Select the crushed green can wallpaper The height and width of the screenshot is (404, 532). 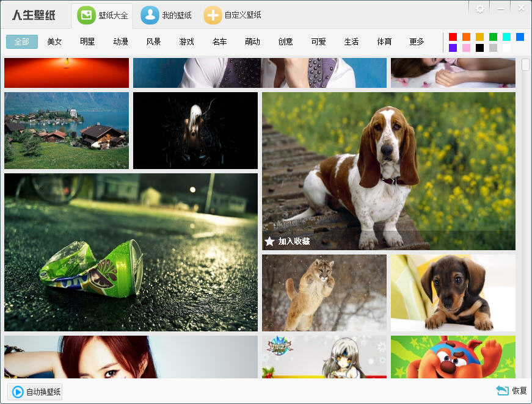tap(131, 253)
